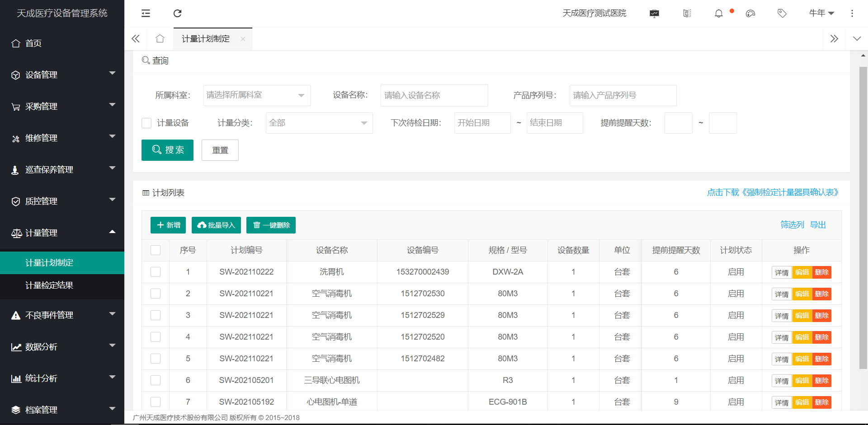
Task: Toggle the select-all checkbox in table header
Action: (x=156, y=250)
